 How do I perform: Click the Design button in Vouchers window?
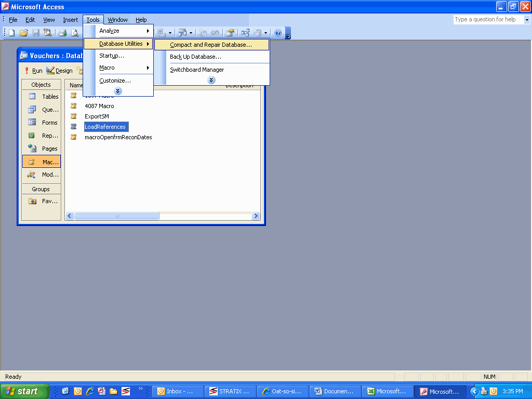[x=60, y=71]
